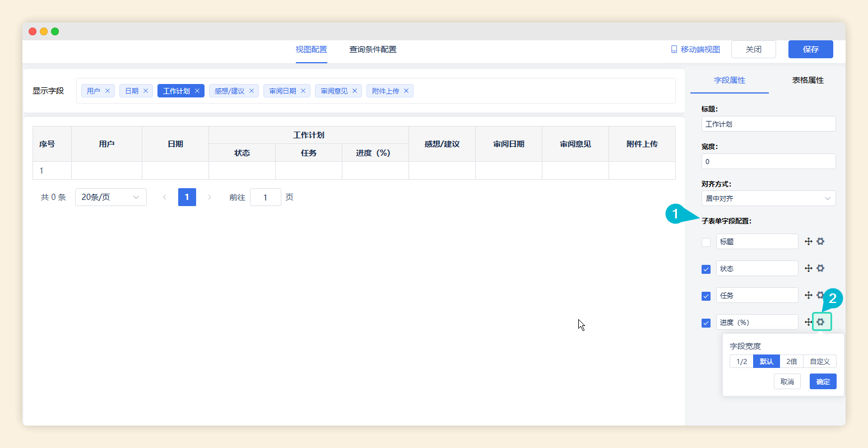Confirm field width with 确定 button

pos(823,381)
